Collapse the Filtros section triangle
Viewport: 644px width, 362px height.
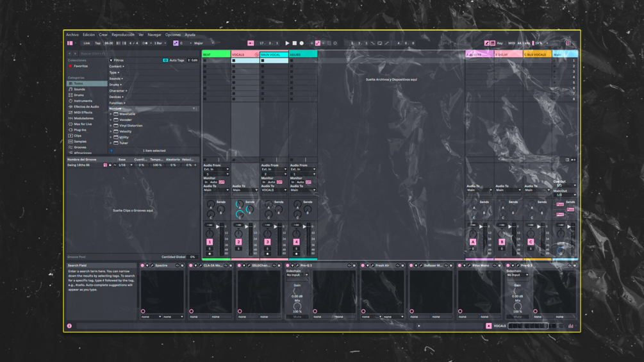coord(111,60)
